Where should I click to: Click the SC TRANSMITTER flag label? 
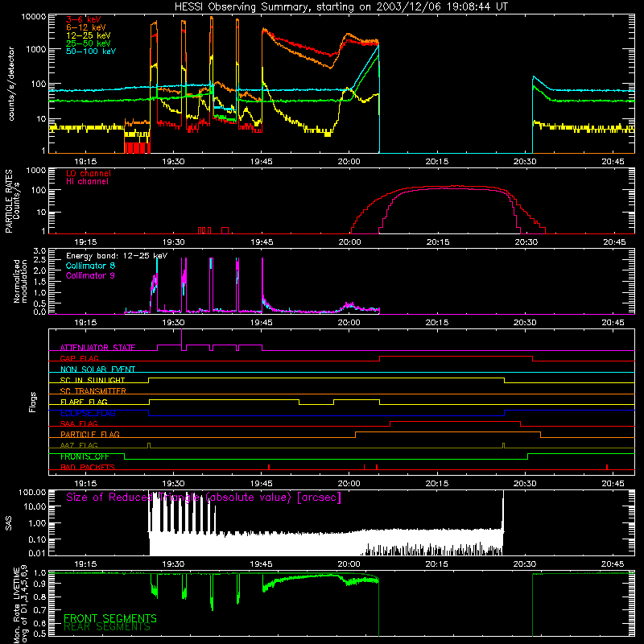point(93,391)
